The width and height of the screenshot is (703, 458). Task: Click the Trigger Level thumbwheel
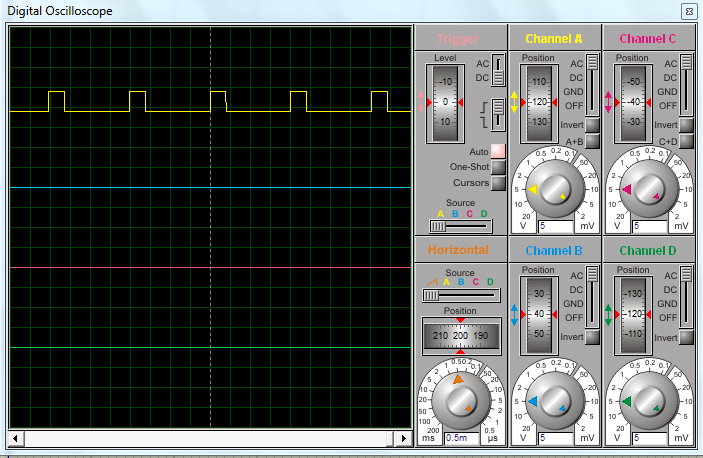445,104
